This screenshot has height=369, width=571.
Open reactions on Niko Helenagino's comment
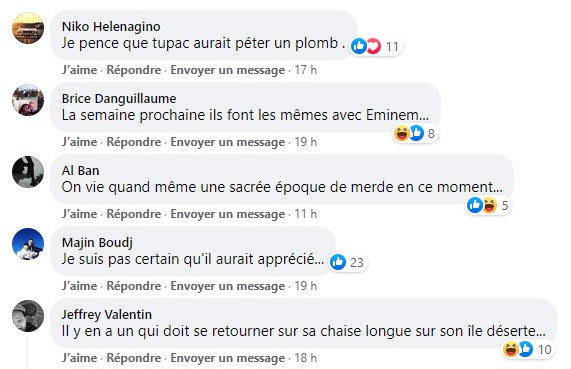click(376, 46)
